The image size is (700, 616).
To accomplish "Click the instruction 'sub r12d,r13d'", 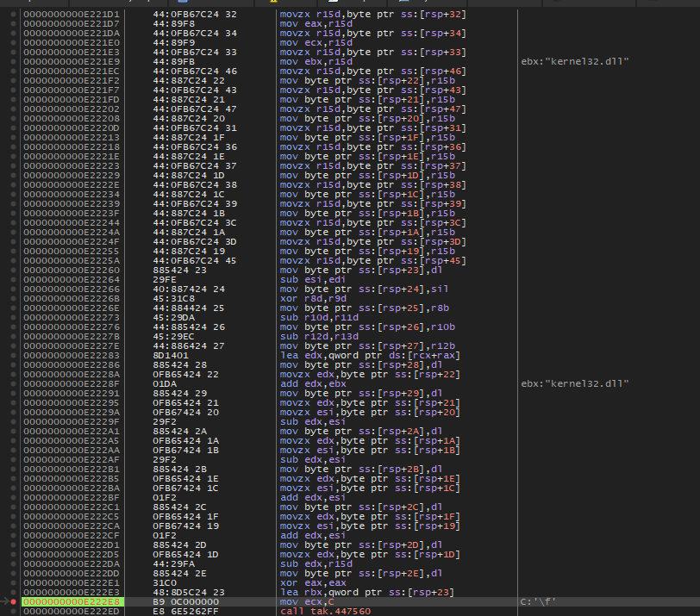I will pos(319,337).
